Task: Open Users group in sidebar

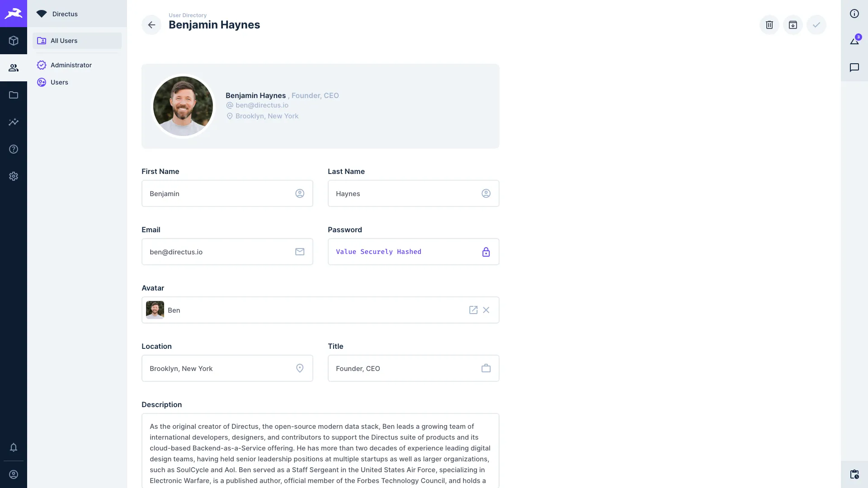Action: [60, 82]
